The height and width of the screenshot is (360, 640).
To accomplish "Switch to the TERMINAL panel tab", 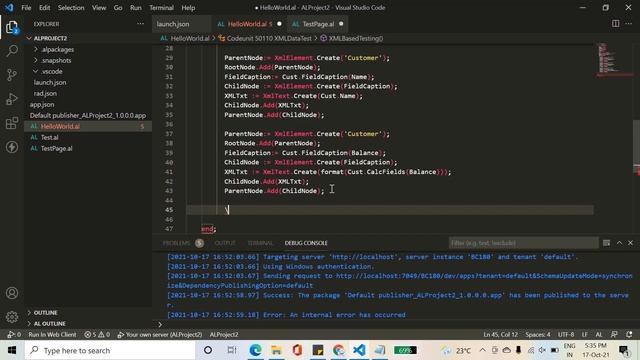I will pos(260,243).
